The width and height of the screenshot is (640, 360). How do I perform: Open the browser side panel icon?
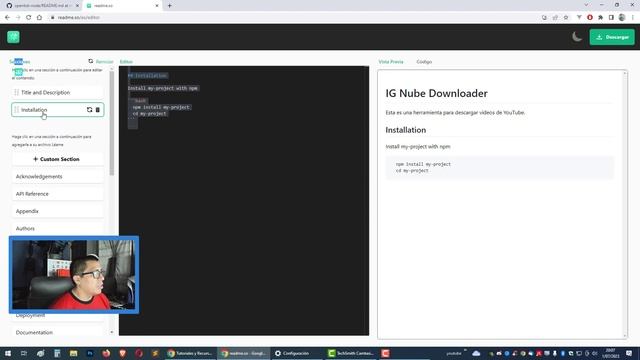point(611,18)
